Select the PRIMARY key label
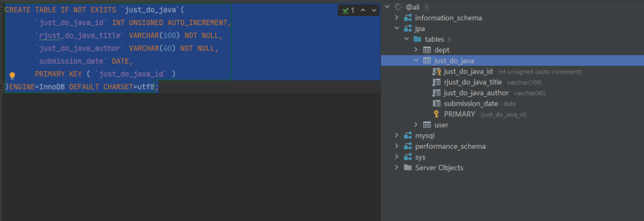The image size is (644, 221). click(460, 115)
